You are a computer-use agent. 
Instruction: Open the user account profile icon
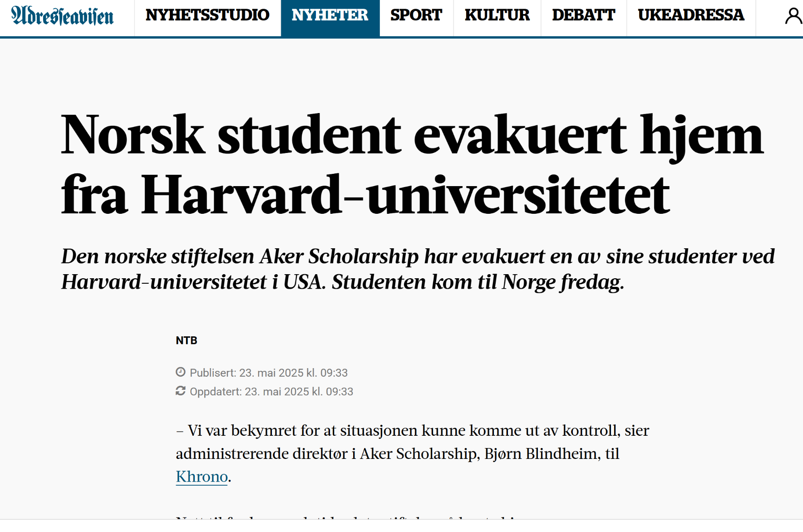(793, 16)
